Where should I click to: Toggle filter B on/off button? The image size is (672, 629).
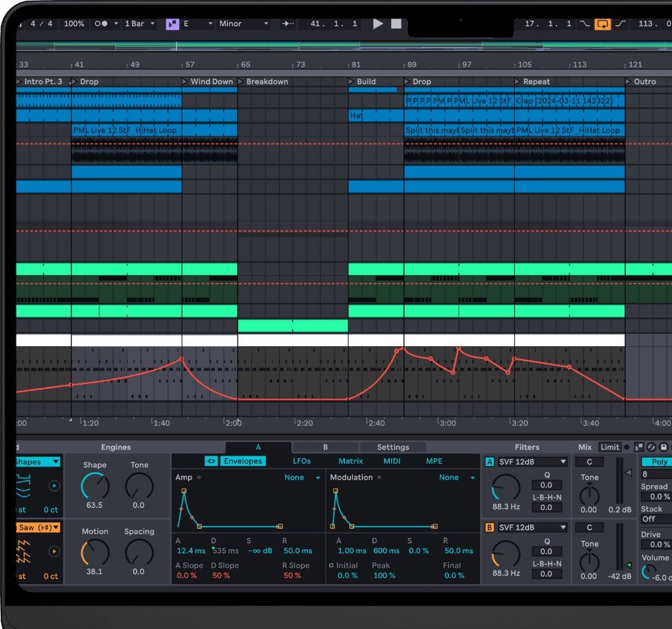(x=490, y=527)
